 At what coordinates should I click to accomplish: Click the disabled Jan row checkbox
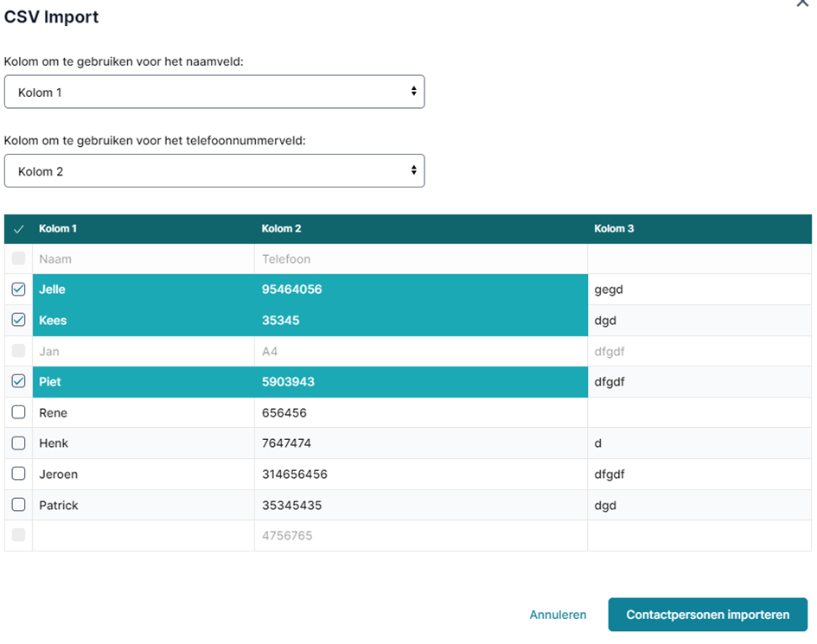click(18, 351)
